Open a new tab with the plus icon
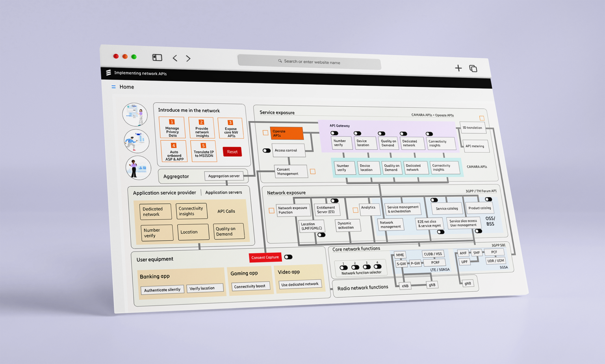 tap(458, 68)
